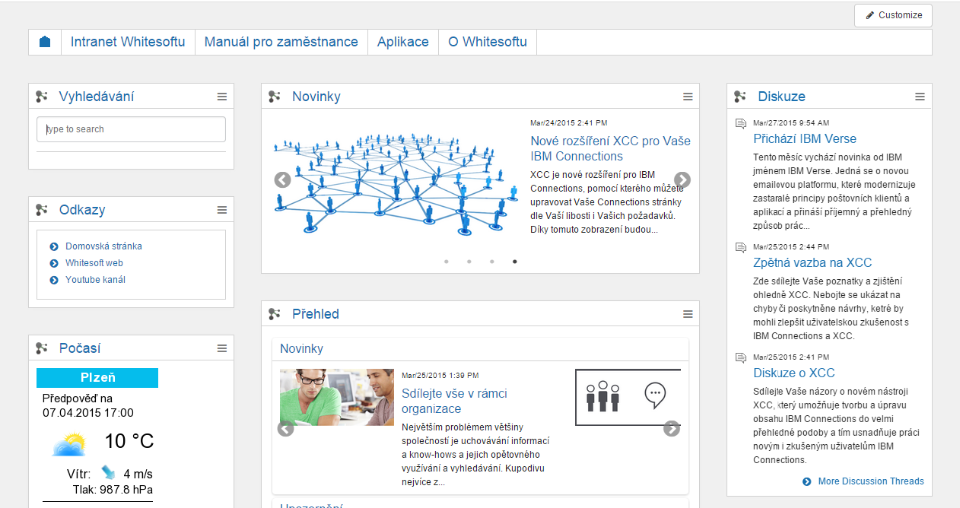Open the Počasí widget hamburger menu
This screenshot has width=960, height=508.
pos(223,348)
